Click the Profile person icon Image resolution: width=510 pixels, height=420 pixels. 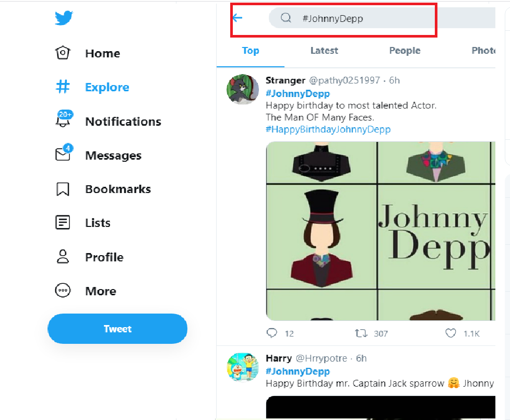(x=63, y=257)
